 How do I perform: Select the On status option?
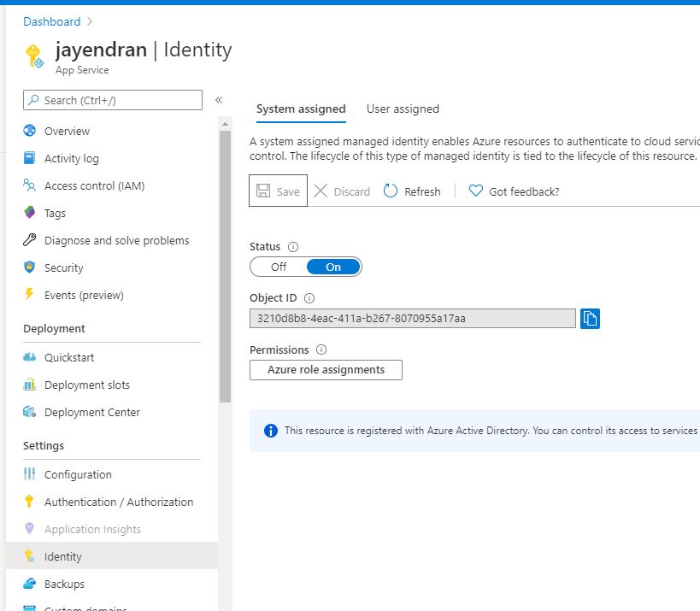[x=333, y=267]
